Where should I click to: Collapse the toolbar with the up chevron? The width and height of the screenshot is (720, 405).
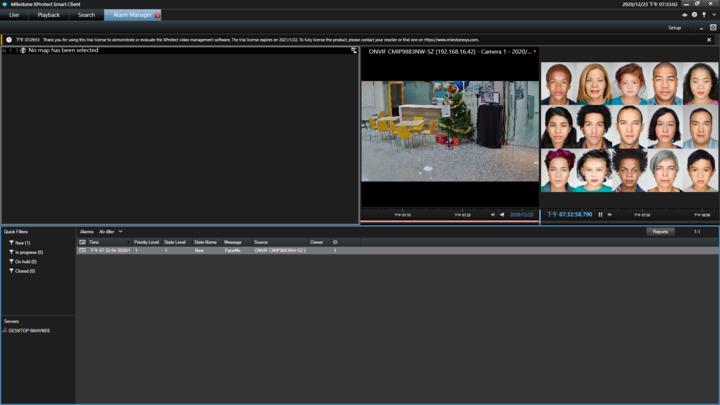701,28
